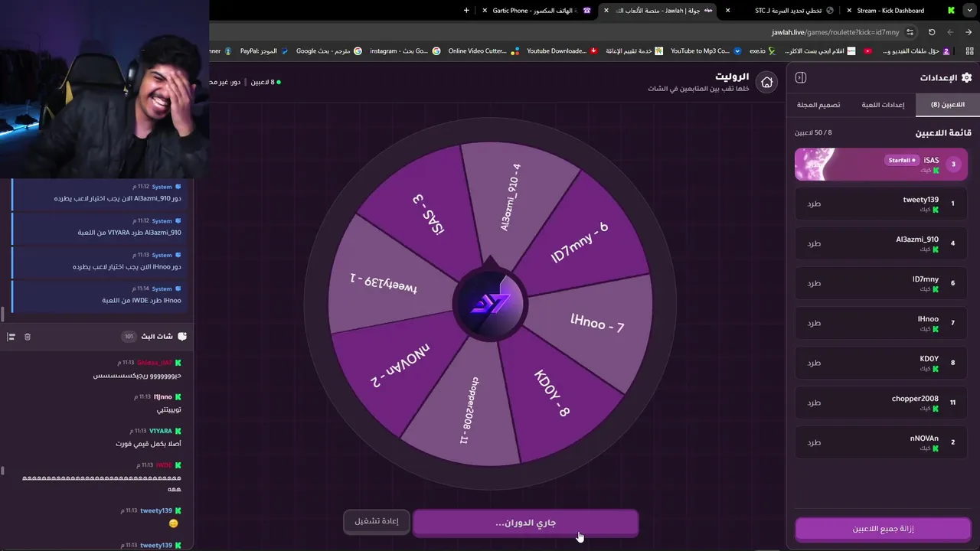Toggle the chat layout icon beside the trash
980x551 pixels.
[x=11, y=337]
